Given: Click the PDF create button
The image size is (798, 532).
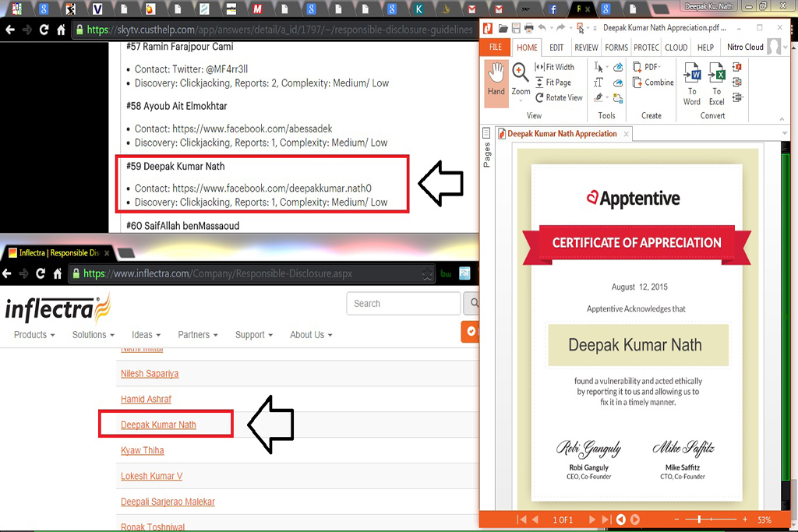Looking at the screenshot, I should 646,67.
